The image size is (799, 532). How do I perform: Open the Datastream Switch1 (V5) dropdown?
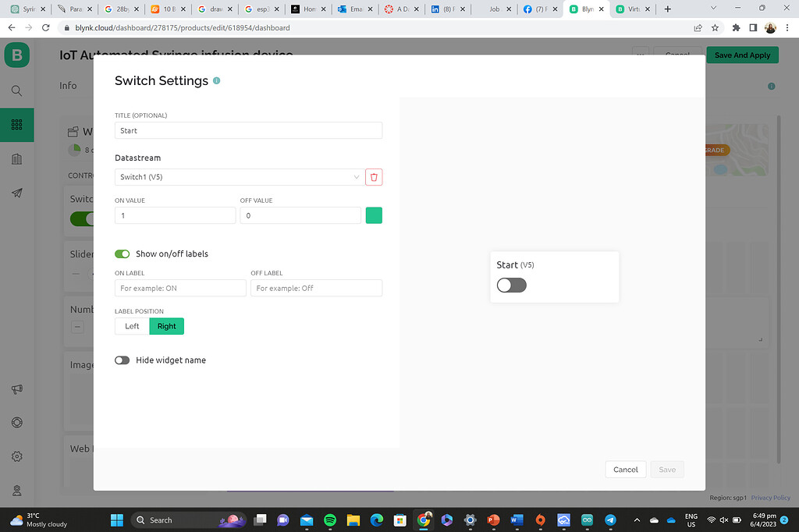click(240, 177)
